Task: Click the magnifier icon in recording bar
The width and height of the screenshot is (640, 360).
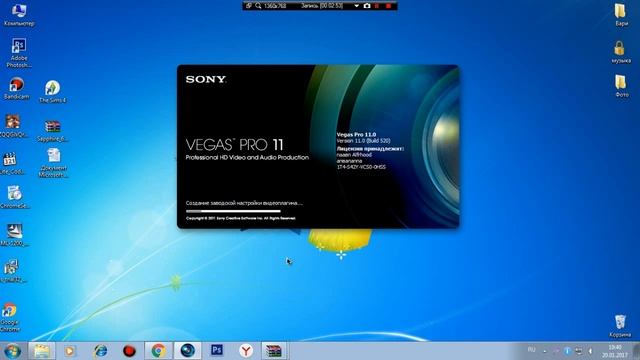Action: (x=258, y=6)
